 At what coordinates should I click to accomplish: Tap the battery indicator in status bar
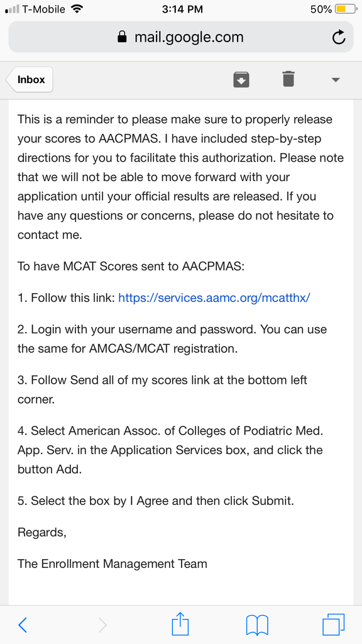click(x=346, y=9)
